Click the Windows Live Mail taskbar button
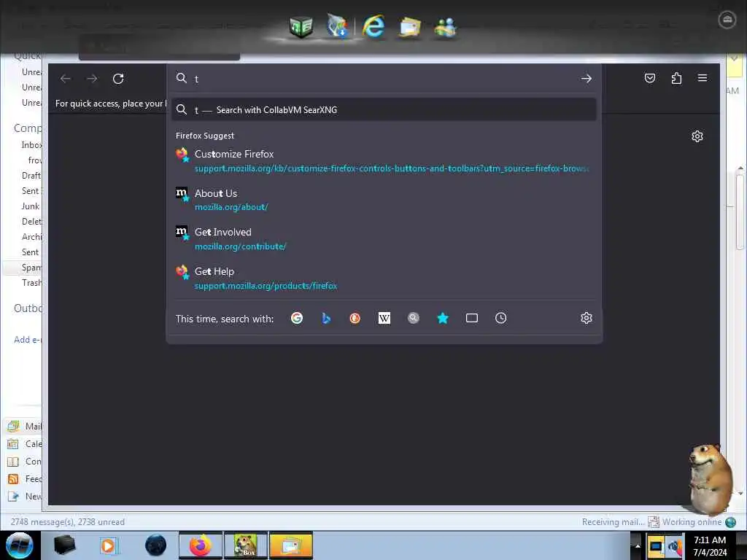Viewport: 747px width, 560px height. pos(291,545)
